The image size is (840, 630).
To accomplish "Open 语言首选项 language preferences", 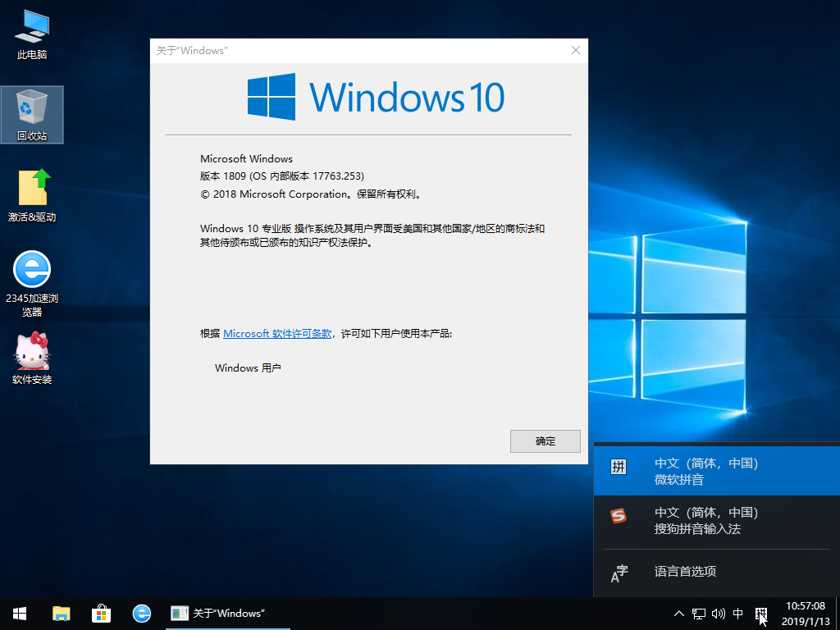I will pyautogui.click(x=717, y=572).
